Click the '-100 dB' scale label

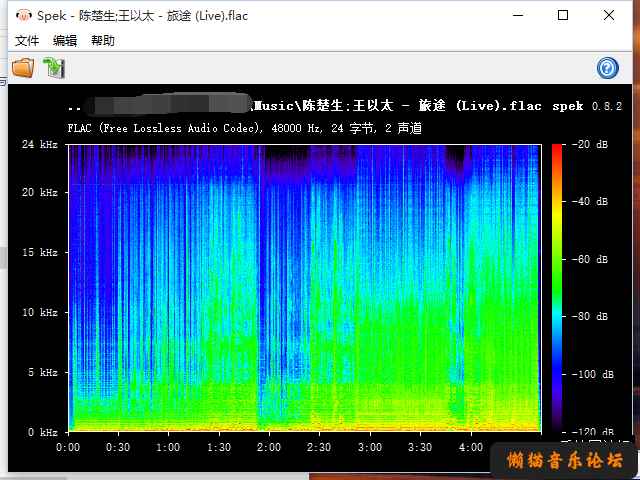tap(593, 374)
